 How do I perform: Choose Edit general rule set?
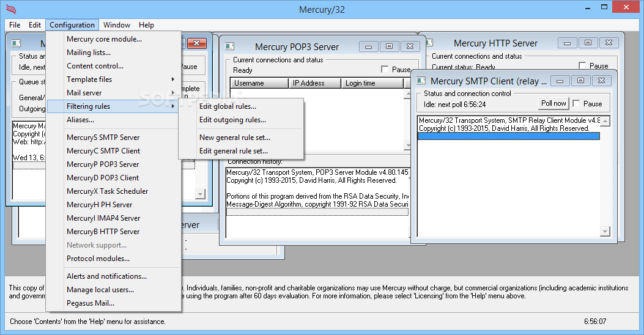241,151
